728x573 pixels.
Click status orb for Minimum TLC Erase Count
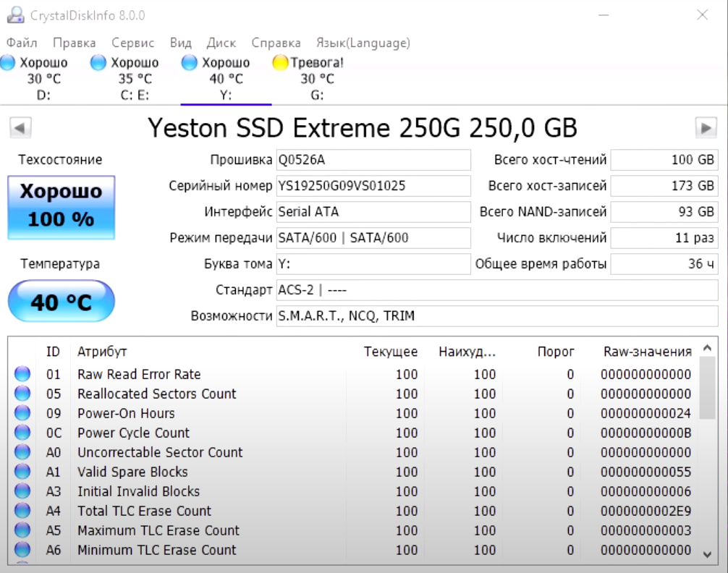(x=22, y=549)
